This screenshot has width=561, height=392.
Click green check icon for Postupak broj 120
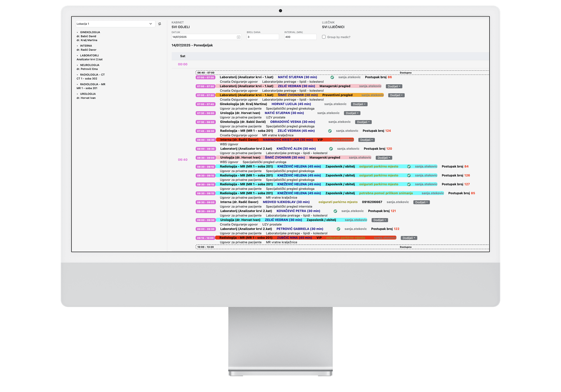(331, 149)
